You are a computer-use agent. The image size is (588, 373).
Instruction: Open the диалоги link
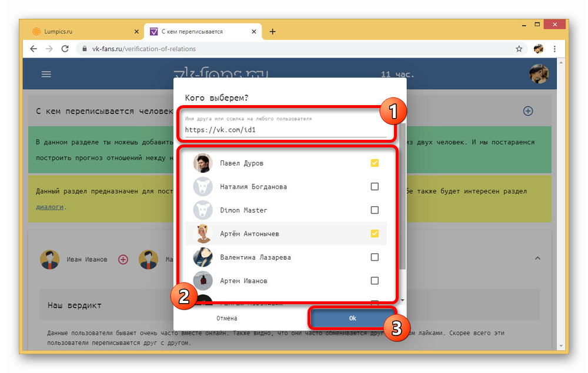49,207
